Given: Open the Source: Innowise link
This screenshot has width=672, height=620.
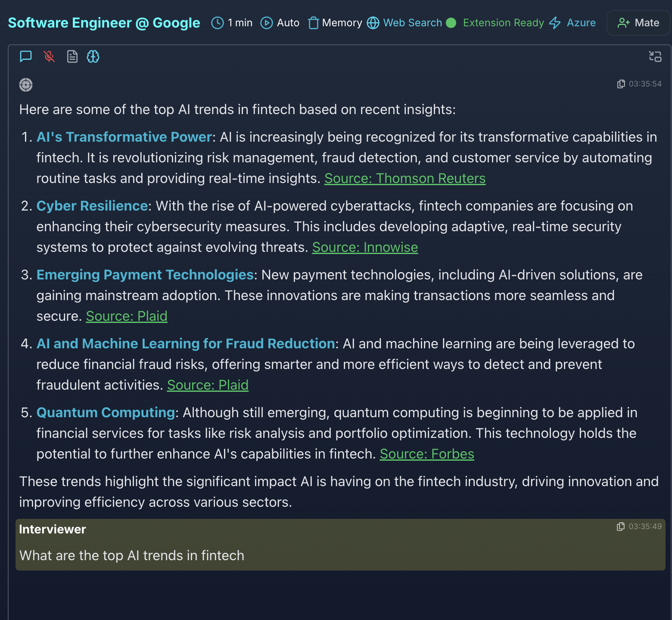Looking at the screenshot, I should click(x=365, y=247).
